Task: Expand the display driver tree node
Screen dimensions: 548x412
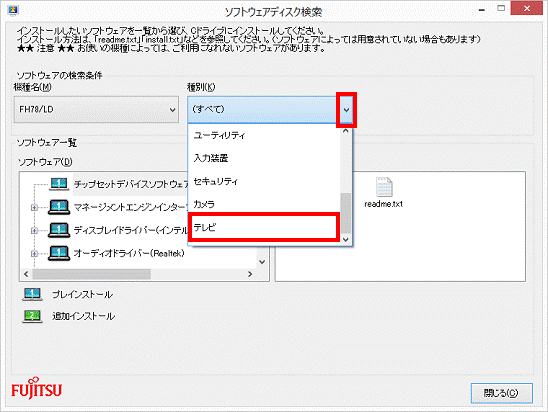Action: point(34,231)
